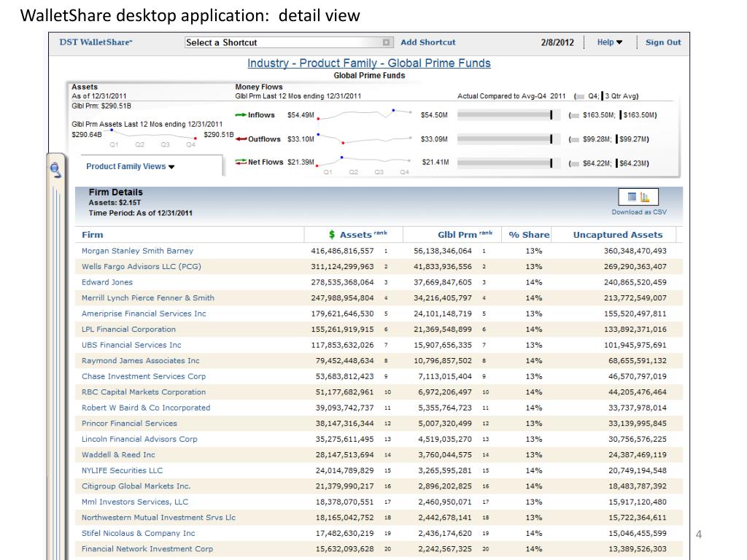Click the Inflows sparkline chart
Viewport: 747px width, 560px height.
point(365,114)
